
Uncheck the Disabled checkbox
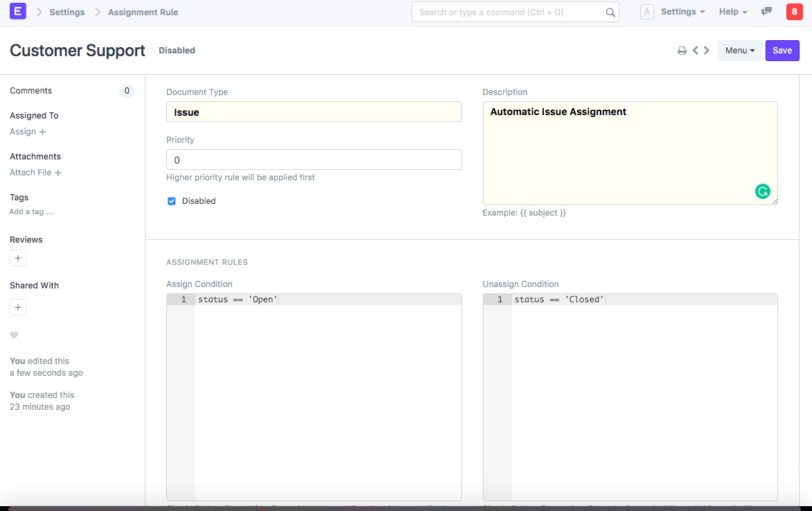coord(172,201)
